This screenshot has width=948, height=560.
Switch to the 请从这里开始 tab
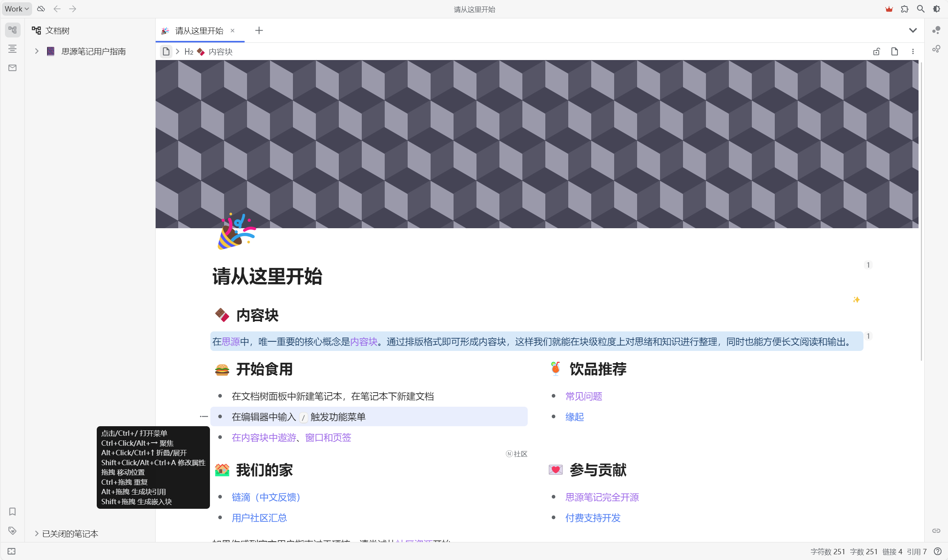coord(199,31)
